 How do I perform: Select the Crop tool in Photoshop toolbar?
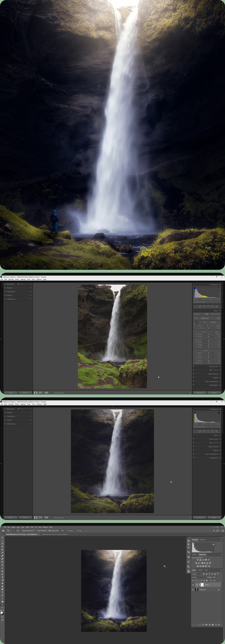click(x=2, y=550)
